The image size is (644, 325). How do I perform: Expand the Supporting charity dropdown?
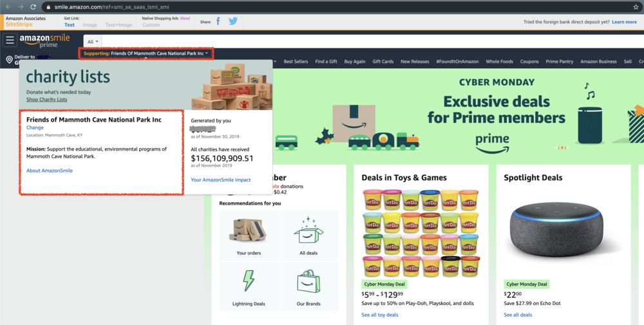(146, 53)
